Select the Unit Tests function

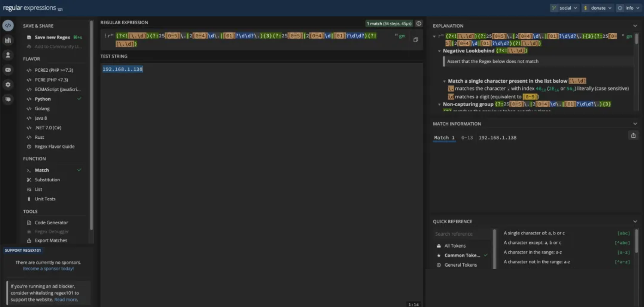pos(45,199)
